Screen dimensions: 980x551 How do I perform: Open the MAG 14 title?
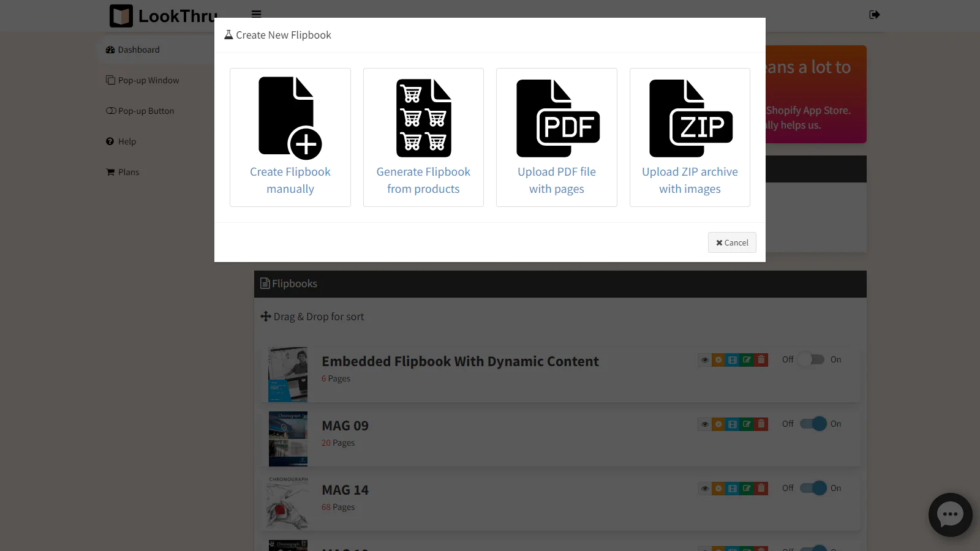pos(345,490)
